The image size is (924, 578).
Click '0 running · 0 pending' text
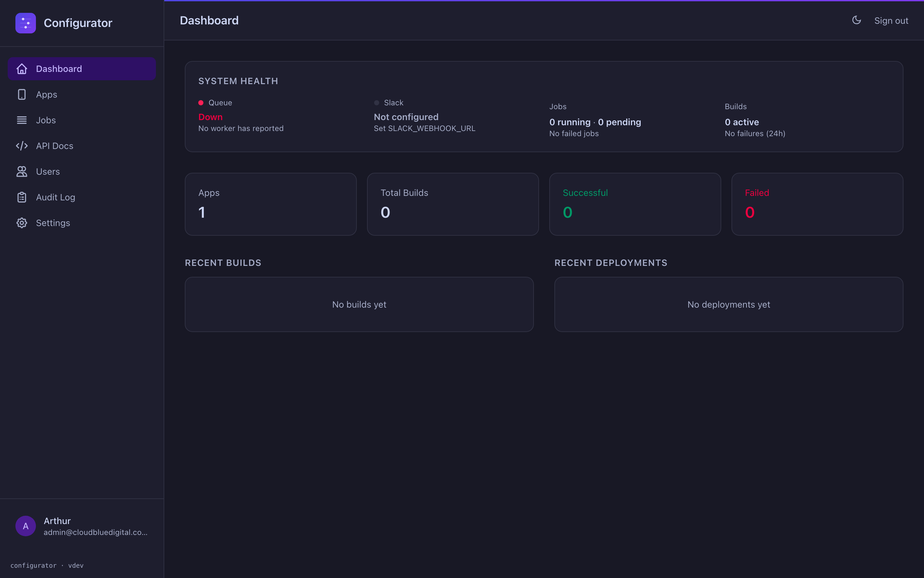595,122
